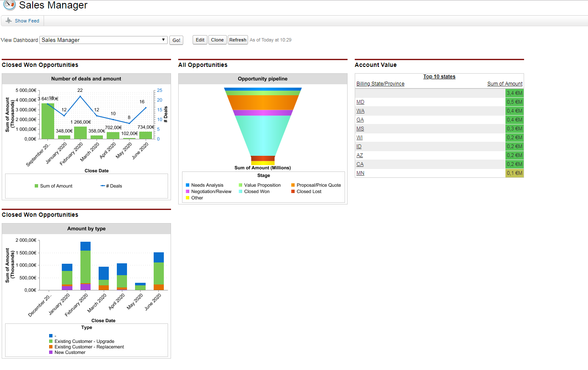Click the All Opportunities section heading
588x370 pixels.
coord(203,65)
